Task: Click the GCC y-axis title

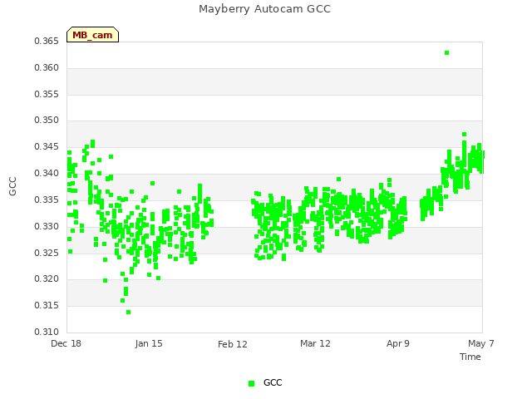Action: click(x=12, y=186)
